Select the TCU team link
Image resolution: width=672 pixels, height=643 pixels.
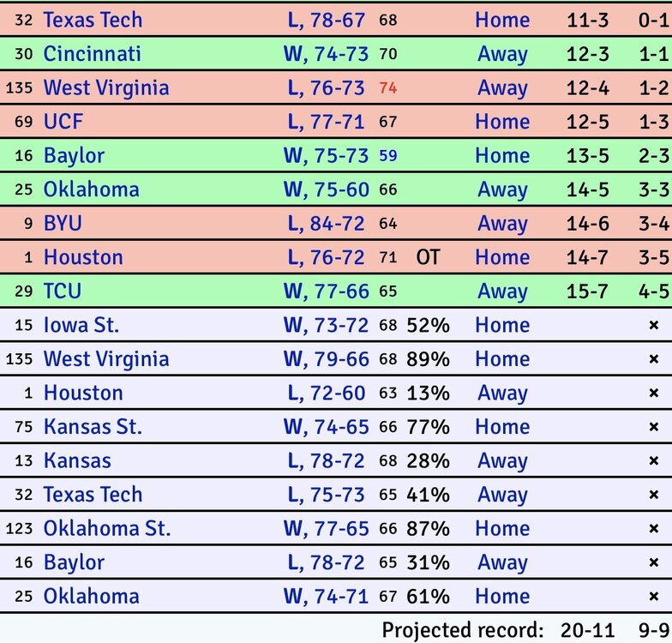[63, 291]
